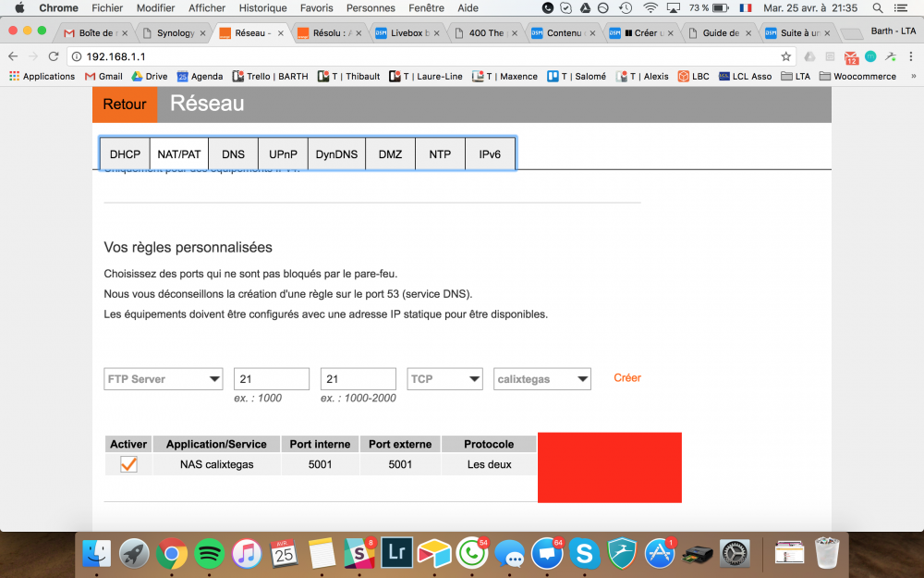The height and width of the screenshot is (578, 924).
Task: Switch to the DynDNS tab
Action: (x=336, y=154)
